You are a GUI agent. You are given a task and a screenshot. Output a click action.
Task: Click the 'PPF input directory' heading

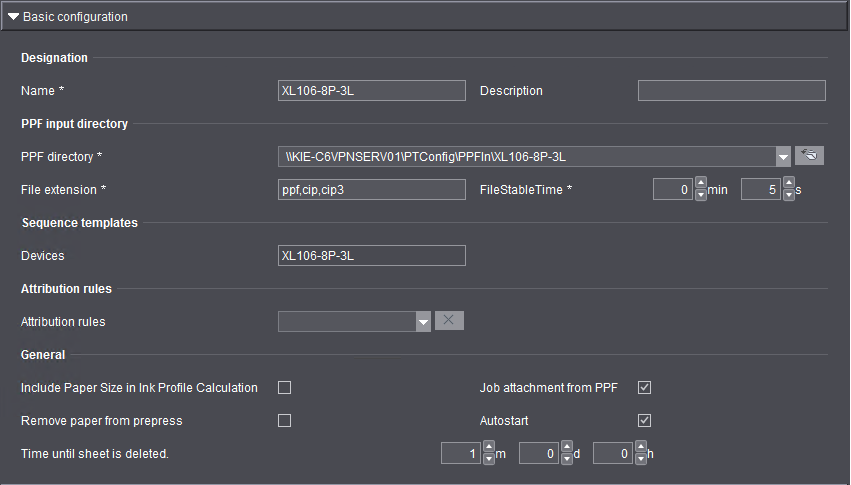click(74, 124)
